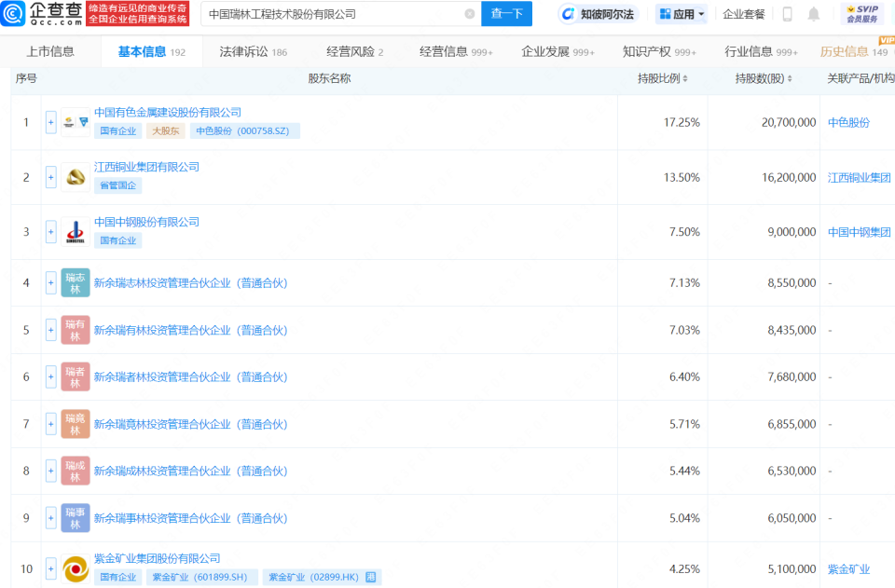Click the 瑞竟林 avatar icon
This screenshot has width=895, height=588.
(x=76, y=424)
